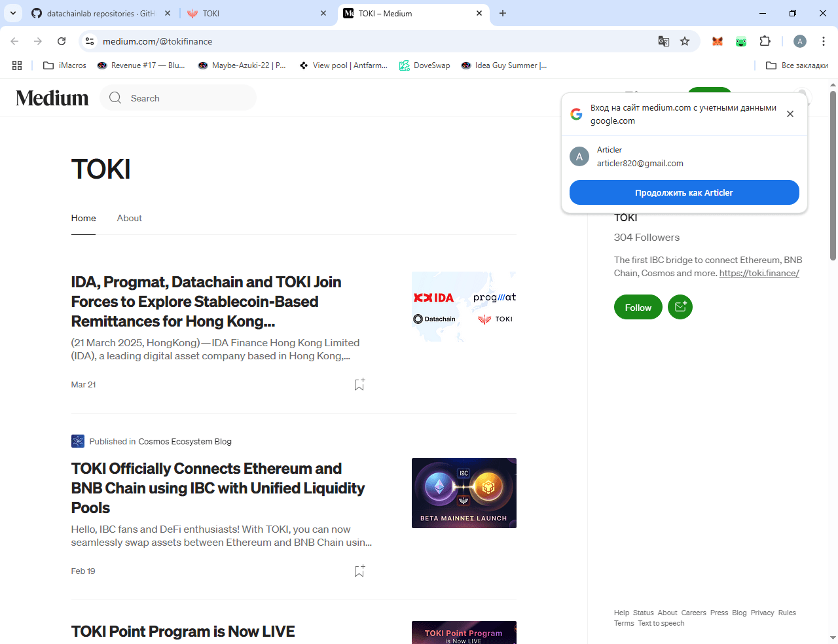Screen dimensions: 838x644
Task: Open the DoveSwap bookmark
Action: click(x=425, y=65)
